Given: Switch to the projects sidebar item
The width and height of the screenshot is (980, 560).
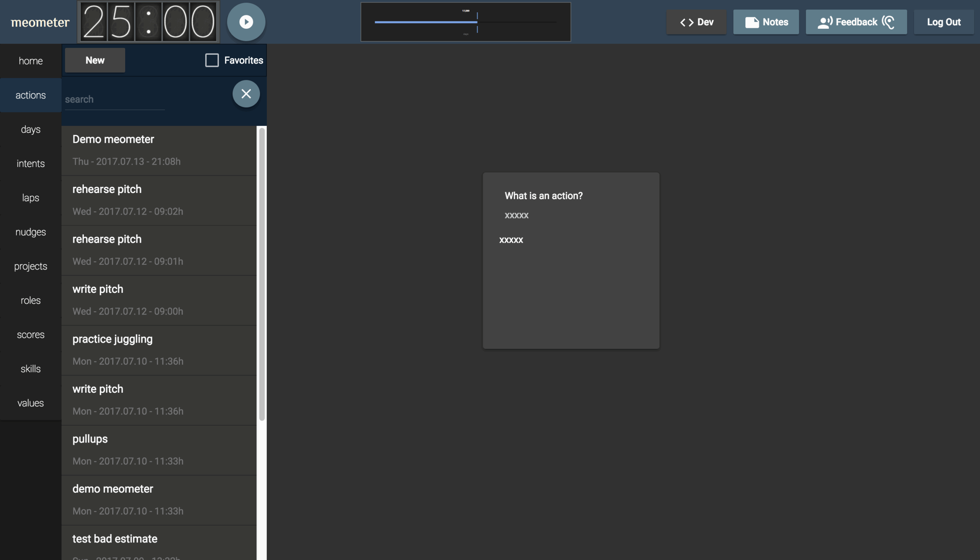Looking at the screenshot, I should pos(30,266).
